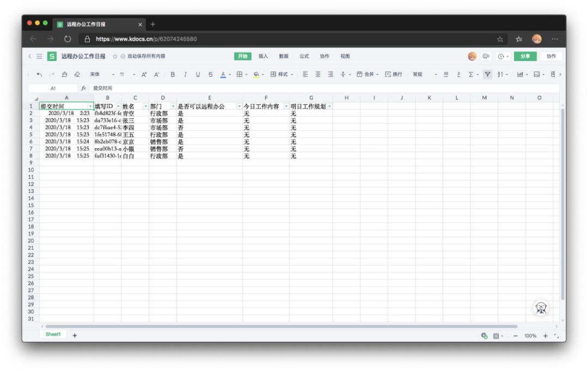Screen dimensions: 588x371
Task: Apply fill color bucket
Action: (x=256, y=75)
